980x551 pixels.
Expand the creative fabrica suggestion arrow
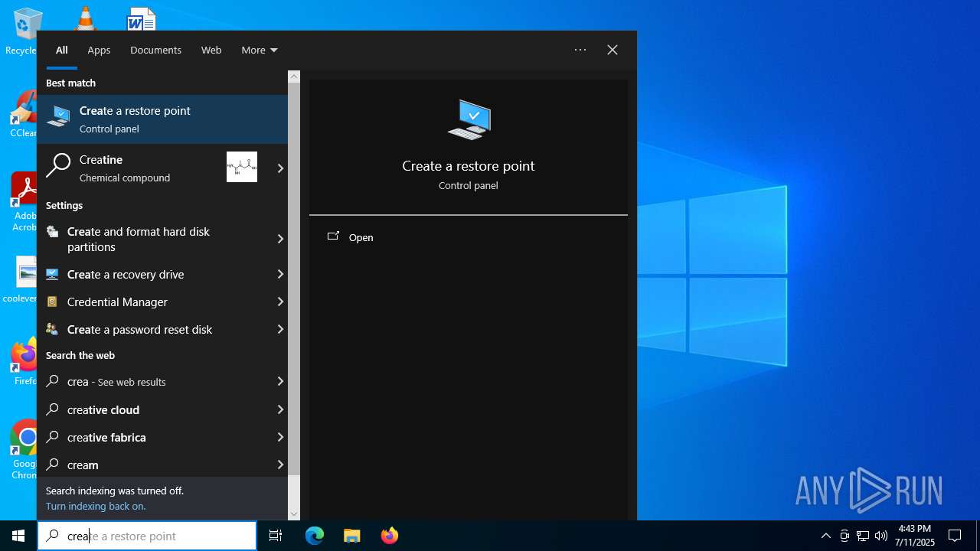coord(280,437)
